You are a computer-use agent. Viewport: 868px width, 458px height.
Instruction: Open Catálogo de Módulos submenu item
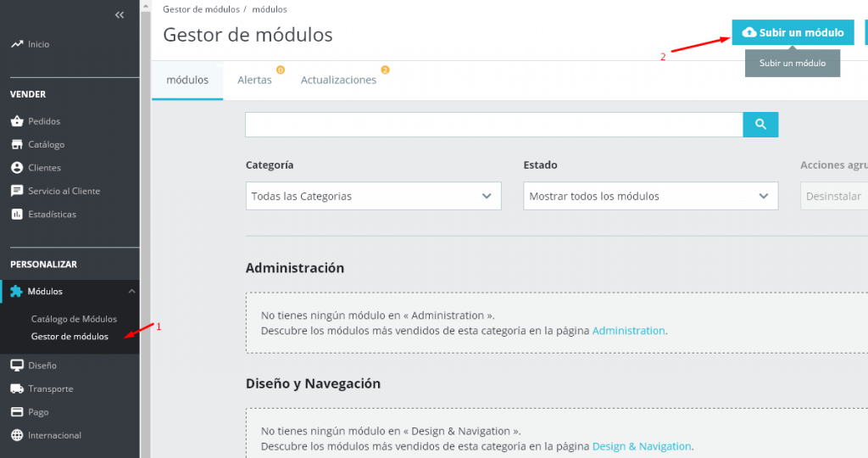(74, 318)
